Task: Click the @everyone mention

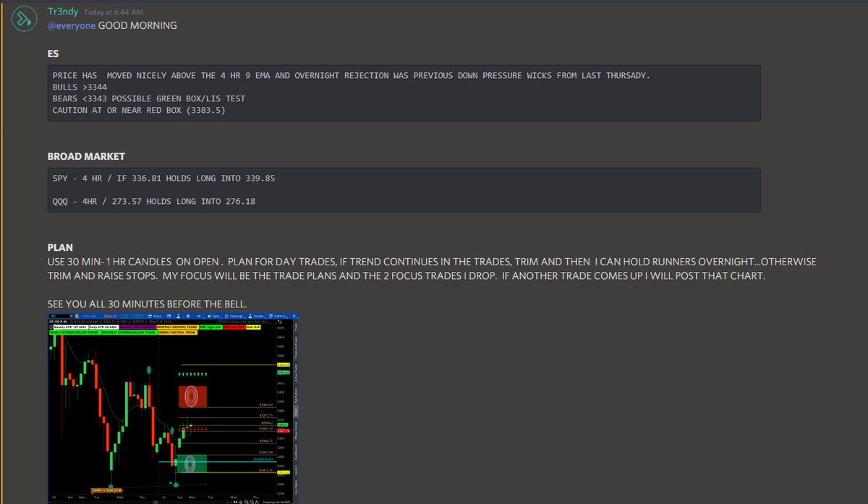Action: point(72,26)
